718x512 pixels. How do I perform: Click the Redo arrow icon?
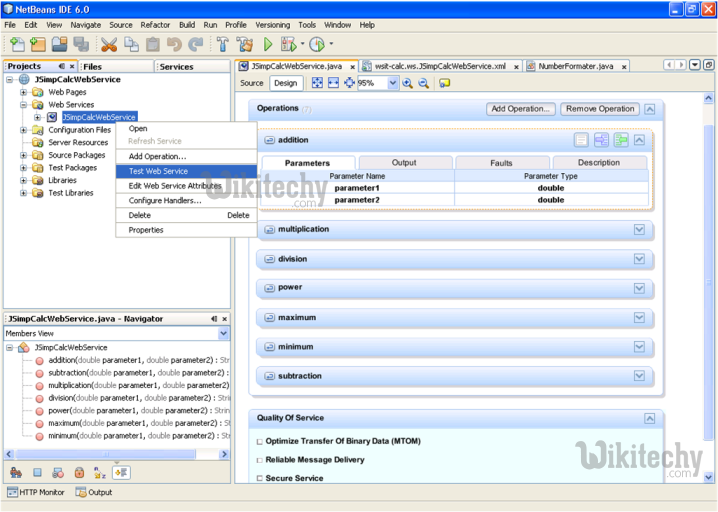pyautogui.click(x=196, y=44)
